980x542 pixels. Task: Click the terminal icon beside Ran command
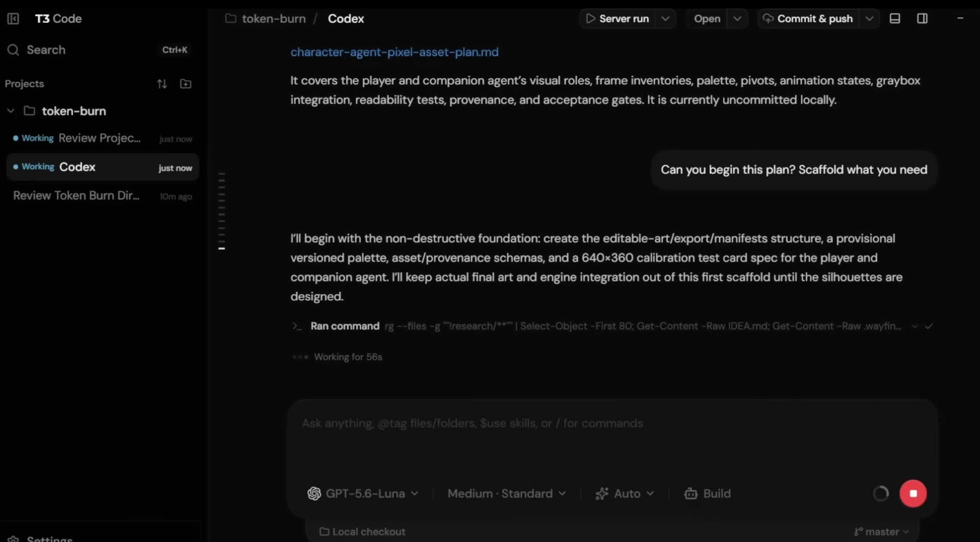[297, 326]
